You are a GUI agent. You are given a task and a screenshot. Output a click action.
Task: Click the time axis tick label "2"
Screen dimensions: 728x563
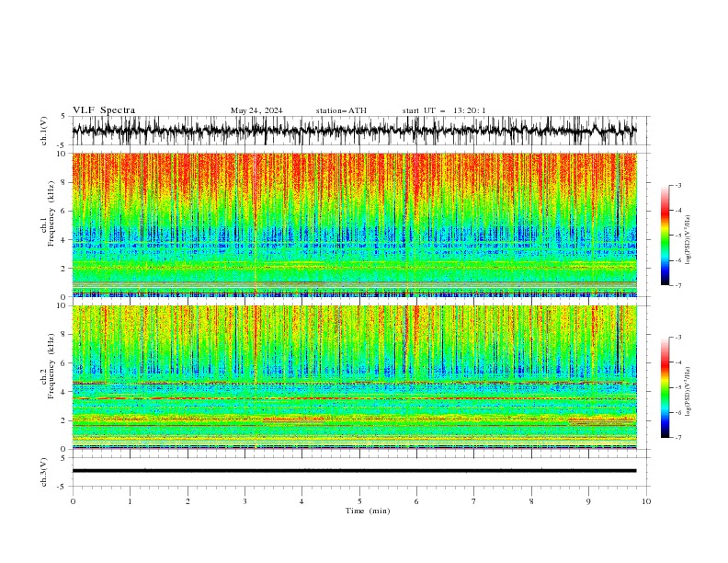click(188, 501)
